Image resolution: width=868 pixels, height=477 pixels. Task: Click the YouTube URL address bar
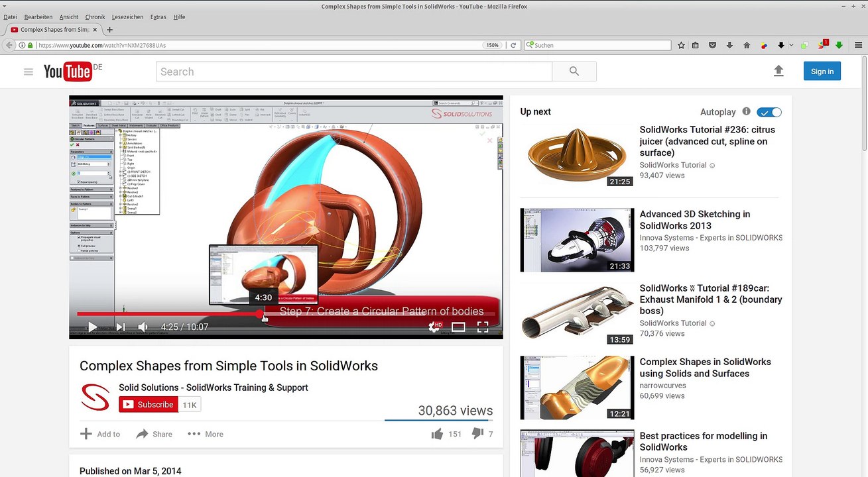click(x=259, y=45)
